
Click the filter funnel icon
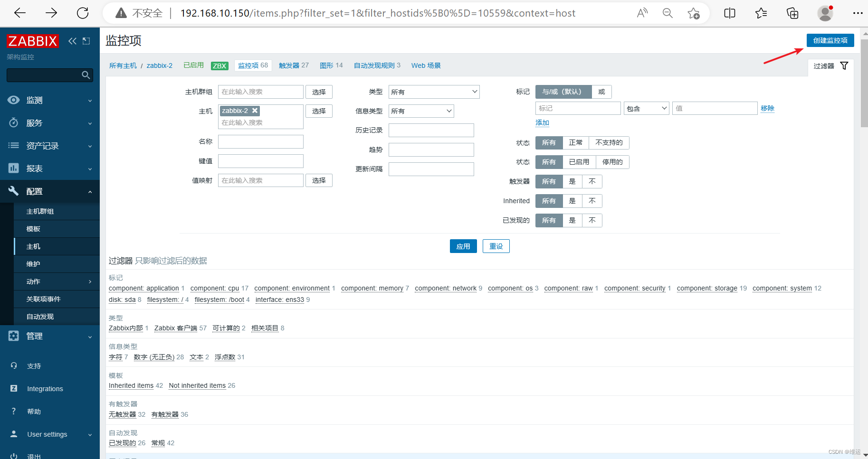[844, 66]
